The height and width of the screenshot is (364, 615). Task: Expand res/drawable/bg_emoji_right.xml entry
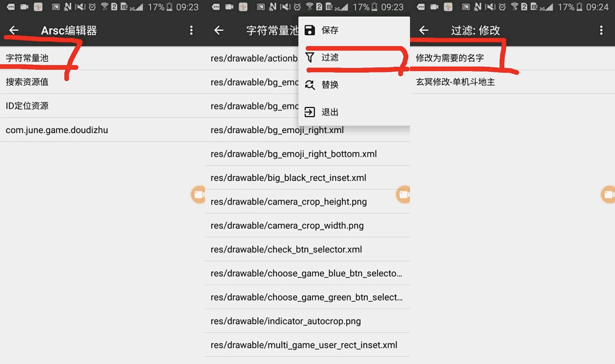277,130
